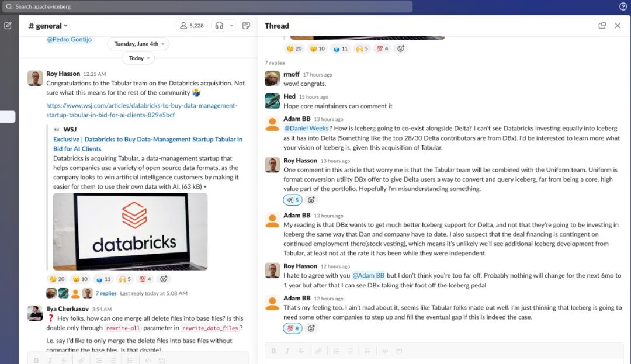Click the @Adam BB mention in thread

(x=368, y=276)
